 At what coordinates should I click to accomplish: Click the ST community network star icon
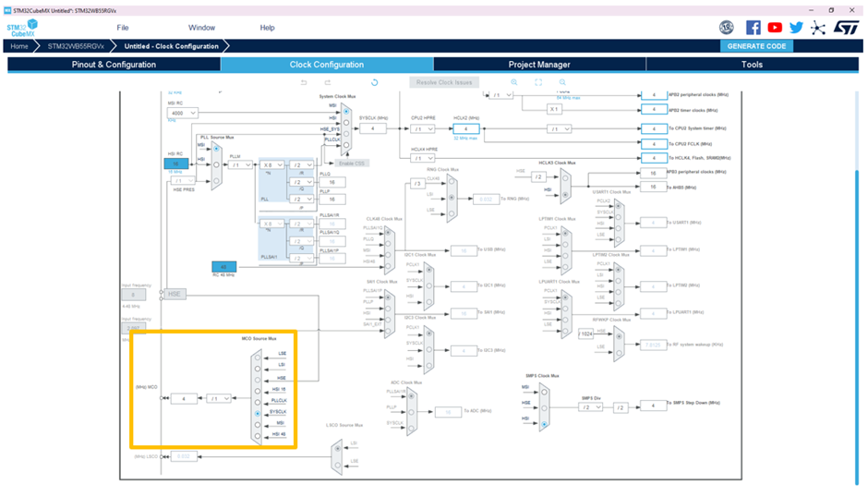[817, 28]
